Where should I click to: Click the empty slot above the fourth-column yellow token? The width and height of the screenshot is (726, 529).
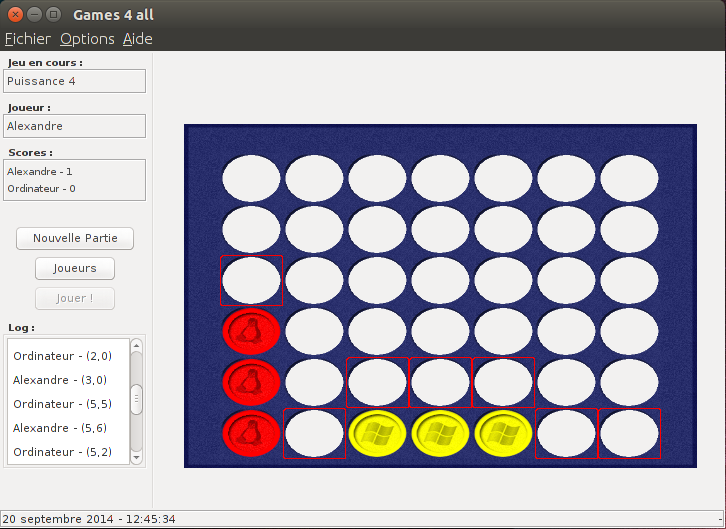click(x=440, y=382)
